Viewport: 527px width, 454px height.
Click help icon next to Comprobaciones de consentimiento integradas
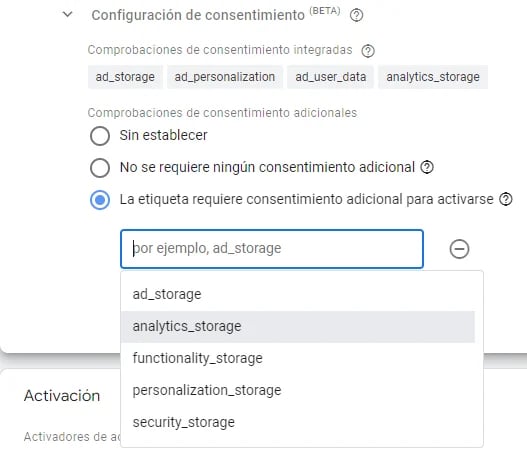[368, 51]
